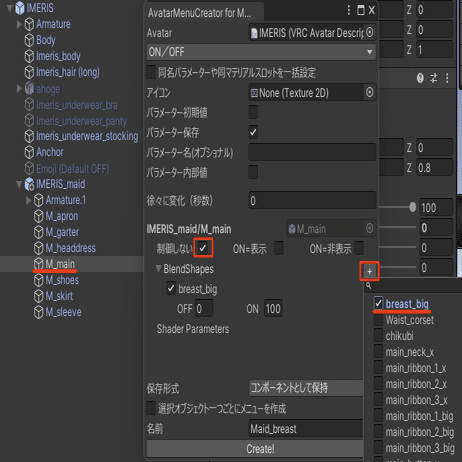Viewport: 462px width, 462px height.
Task: Click the Z field showing 0.8
Action: (x=435, y=168)
